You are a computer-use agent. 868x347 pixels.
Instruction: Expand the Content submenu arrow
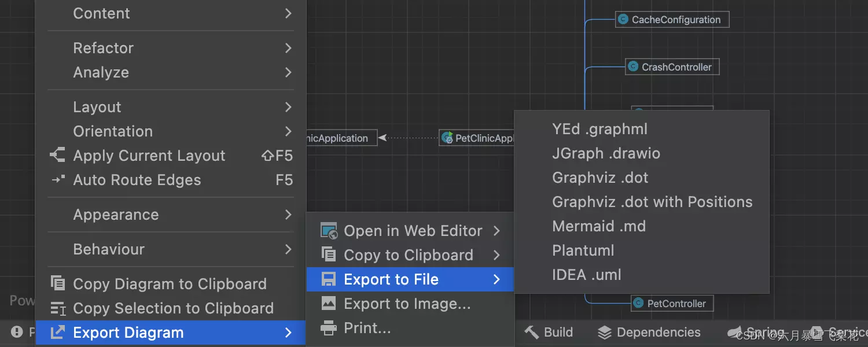[288, 13]
